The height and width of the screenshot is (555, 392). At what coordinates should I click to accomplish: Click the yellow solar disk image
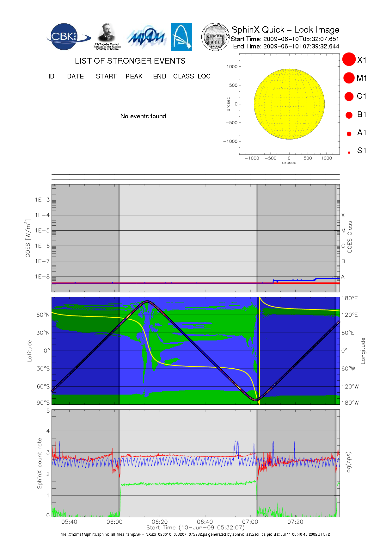pyautogui.click(x=289, y=104)
